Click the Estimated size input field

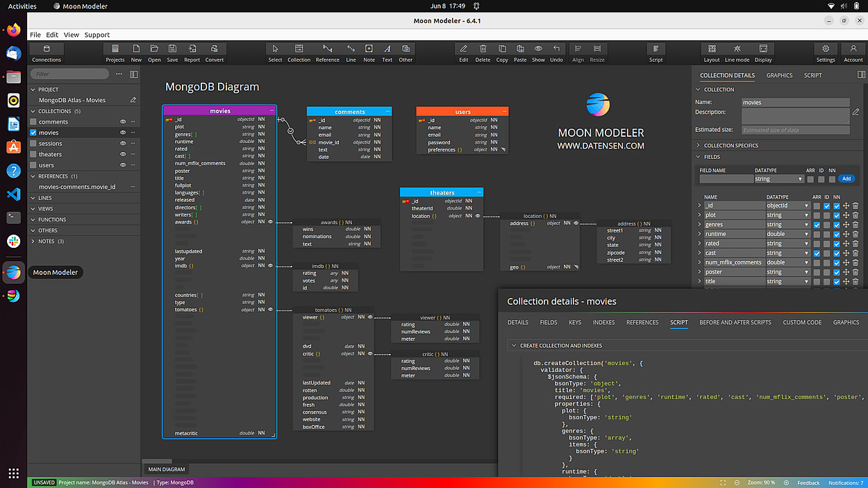tap(796, 130)
